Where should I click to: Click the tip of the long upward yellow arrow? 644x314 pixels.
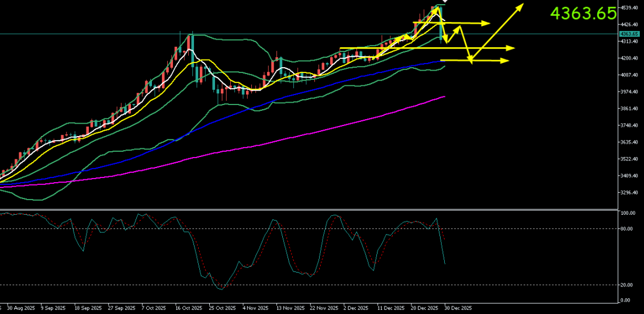click(522, 5)
